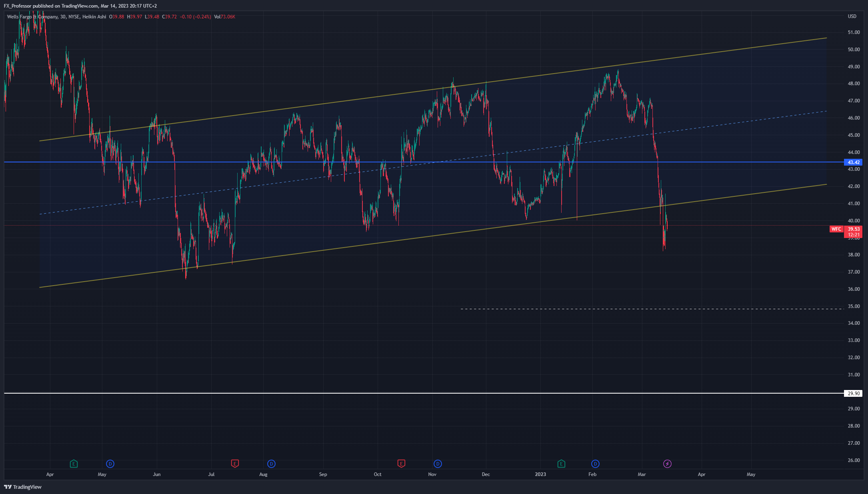Click the Heikin Ashi chart type label
Image resolution: width=868 pixels, height=494 pixels.
[x=94, y=17]
